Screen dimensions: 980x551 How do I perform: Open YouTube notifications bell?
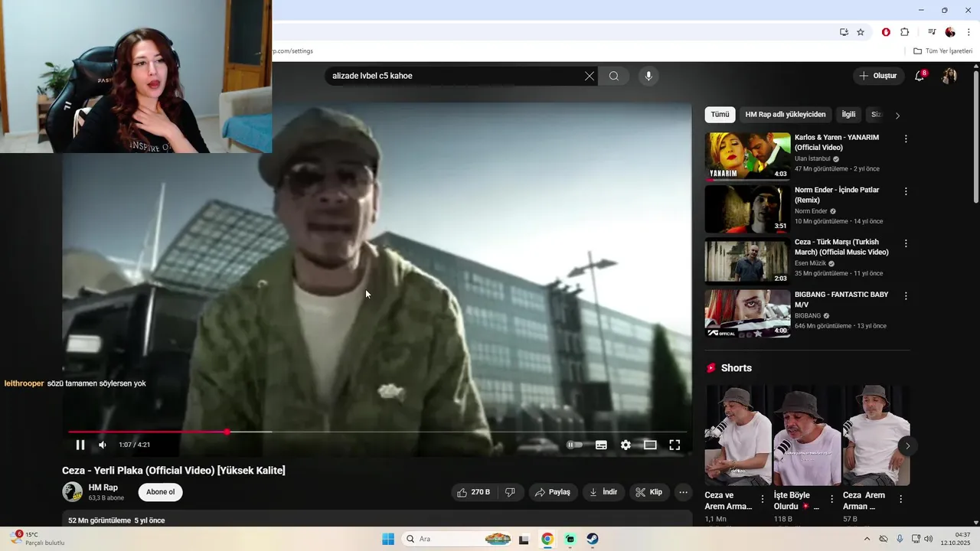[920, 76]
